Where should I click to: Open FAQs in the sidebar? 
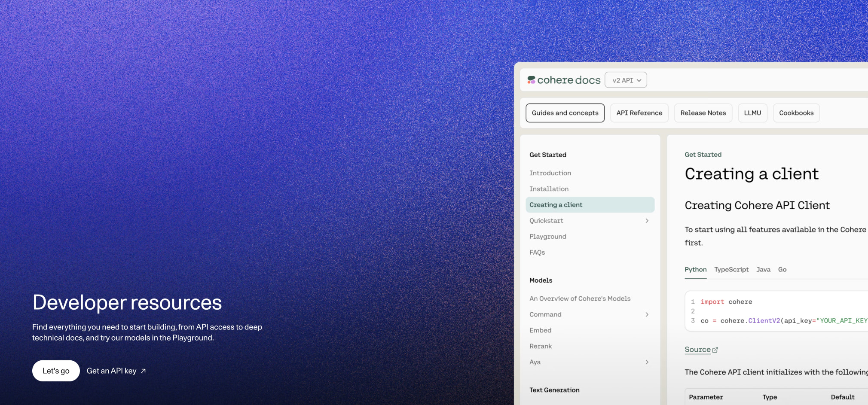(537, 253)
